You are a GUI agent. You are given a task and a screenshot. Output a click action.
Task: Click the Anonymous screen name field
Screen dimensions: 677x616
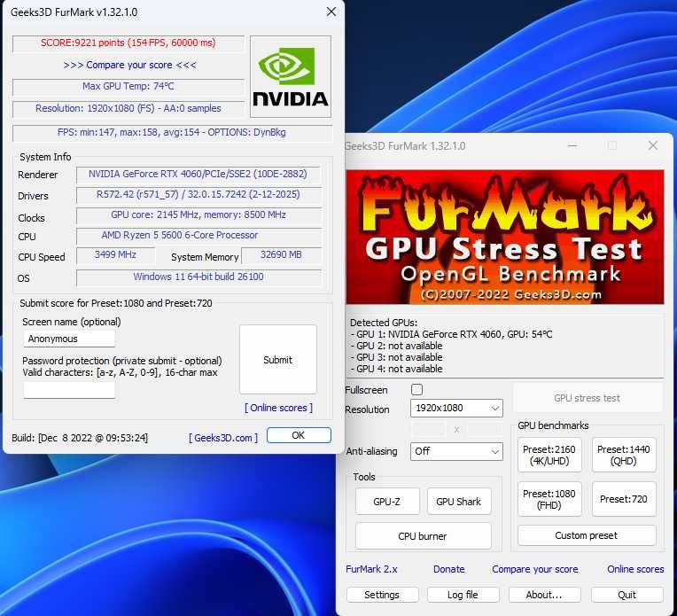(69, 339)
